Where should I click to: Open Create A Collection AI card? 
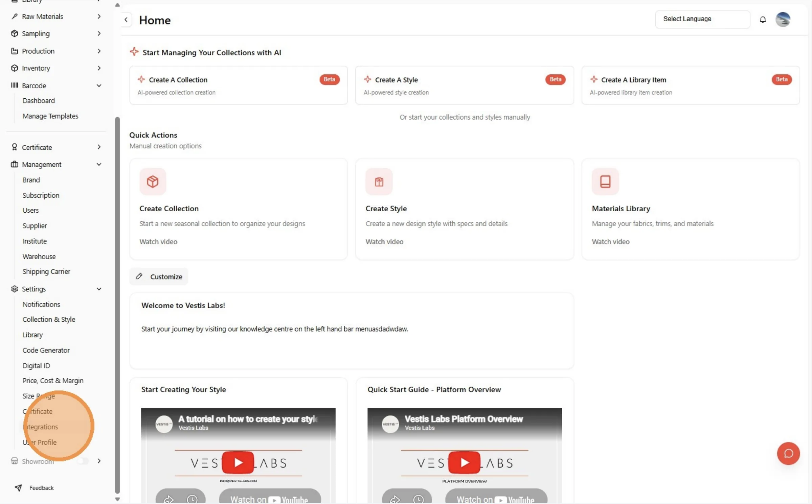(x=239, y=85)
